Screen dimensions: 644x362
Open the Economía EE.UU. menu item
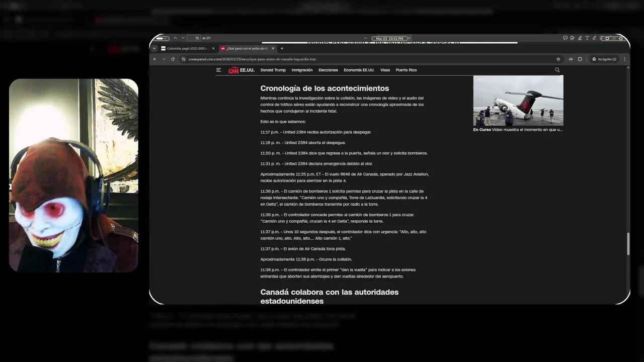pyautogui.click(x=359, y=70)
